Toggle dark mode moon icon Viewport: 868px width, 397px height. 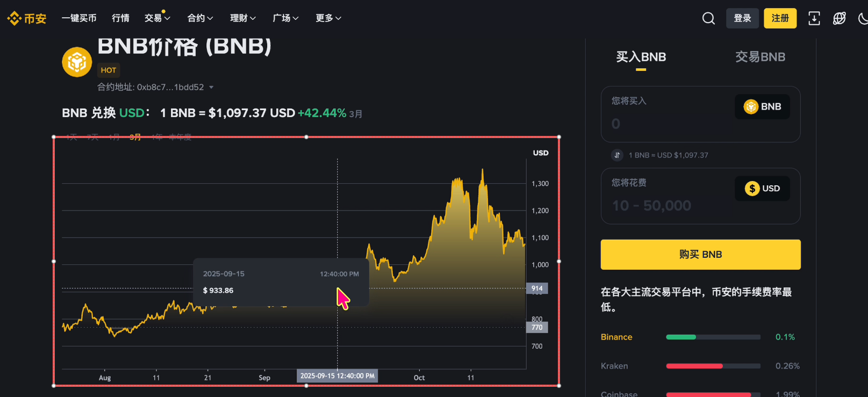tap(863, 18)
